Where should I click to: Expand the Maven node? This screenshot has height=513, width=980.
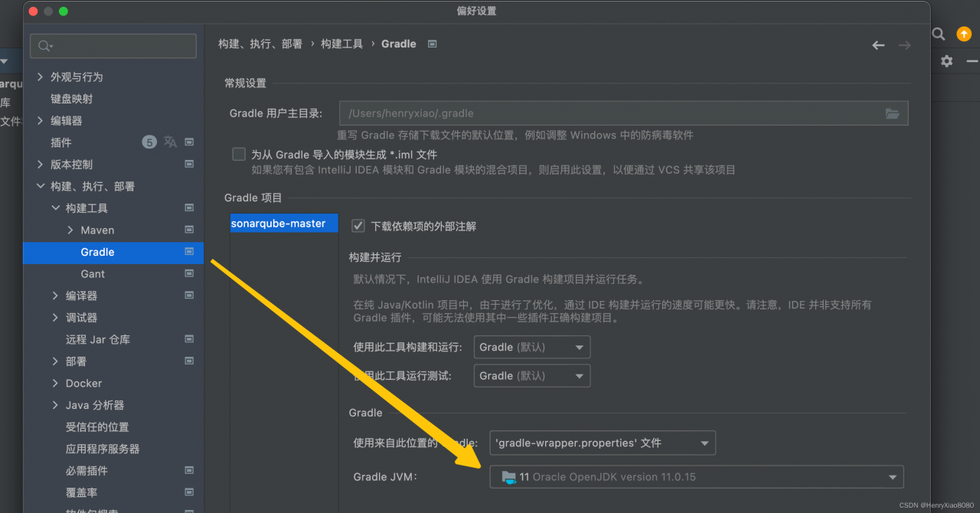click(x=70, y=230)
